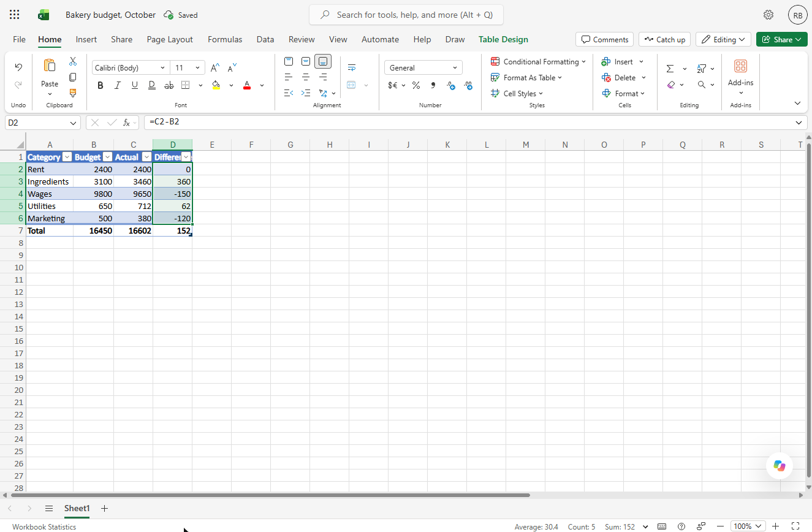Toggle bottom vertical alignment
Image resolution: width=812 pixels, height=532 pixels.
[323, 61]
